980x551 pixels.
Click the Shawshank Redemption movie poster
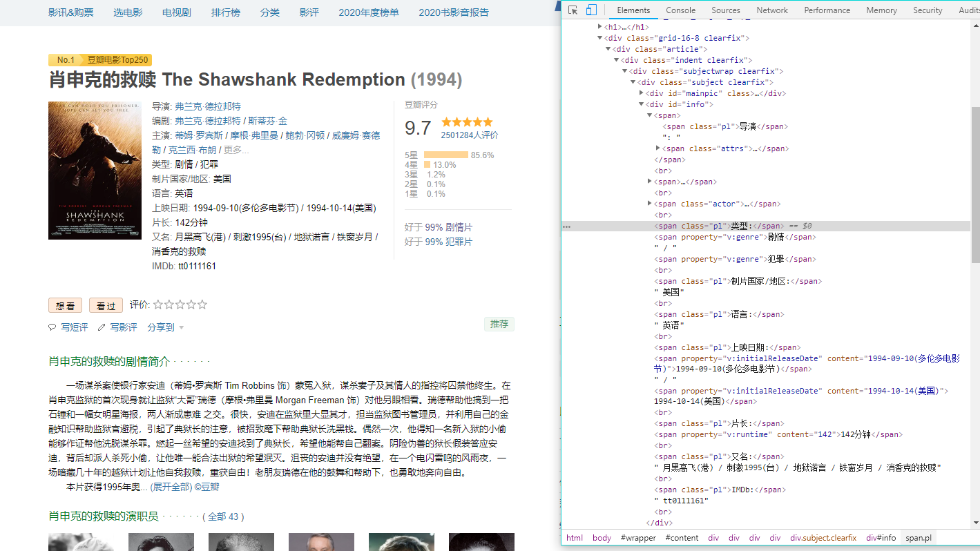coord(95,171)
